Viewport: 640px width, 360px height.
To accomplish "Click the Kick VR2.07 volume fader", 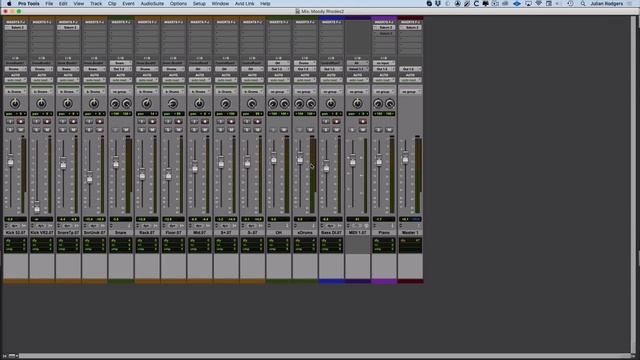I will coord(37,207).
